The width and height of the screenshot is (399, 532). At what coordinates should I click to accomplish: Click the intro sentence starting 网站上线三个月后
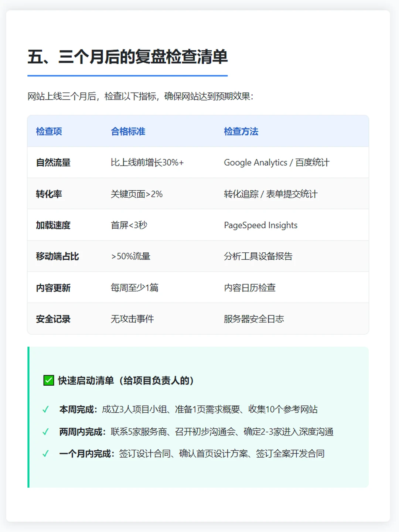click(x=140, y=96)
